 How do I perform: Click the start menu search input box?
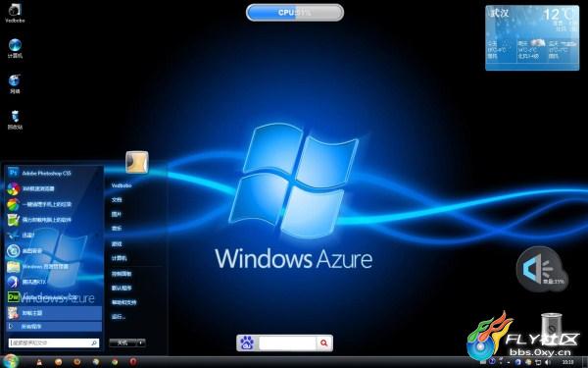(x=54, y=342)
